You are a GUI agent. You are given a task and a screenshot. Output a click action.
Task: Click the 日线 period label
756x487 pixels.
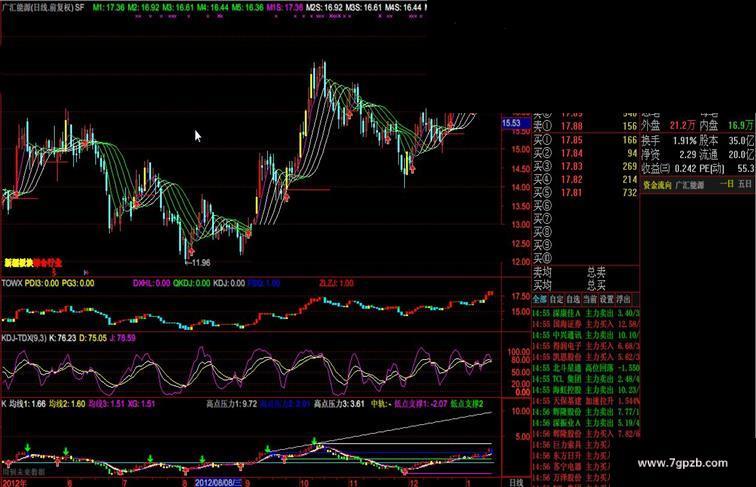(516, 482)
